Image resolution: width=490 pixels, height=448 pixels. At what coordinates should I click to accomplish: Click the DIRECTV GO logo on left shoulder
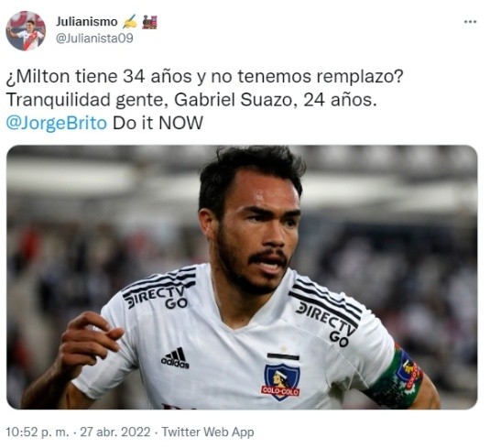158,297
